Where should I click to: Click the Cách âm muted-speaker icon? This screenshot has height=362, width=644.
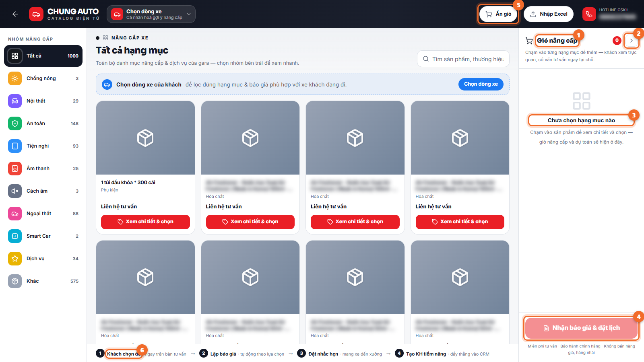[x=15, y=191]
